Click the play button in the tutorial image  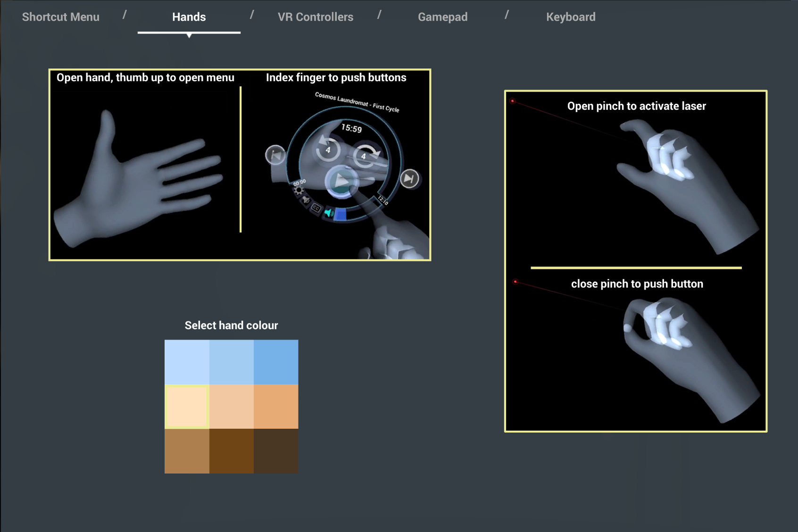point(341,182)
